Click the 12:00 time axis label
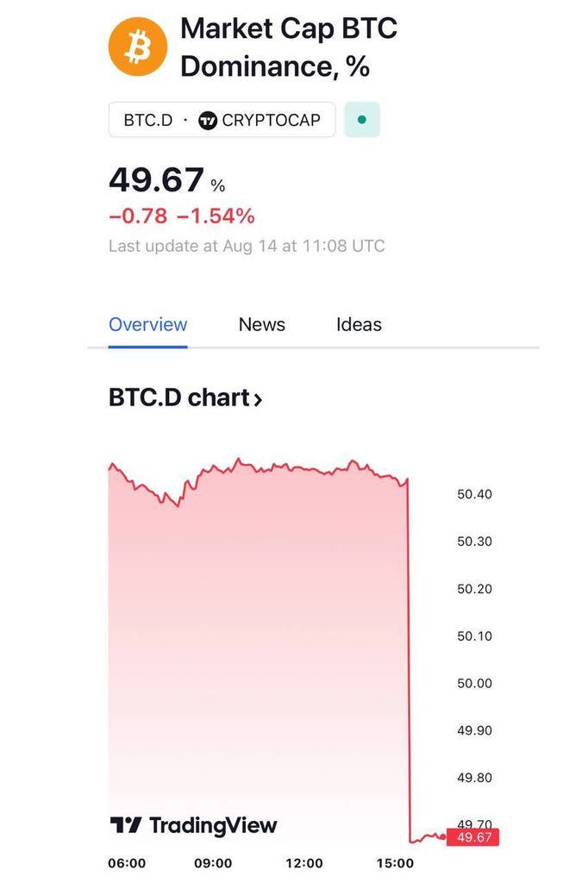 point(303,863)
